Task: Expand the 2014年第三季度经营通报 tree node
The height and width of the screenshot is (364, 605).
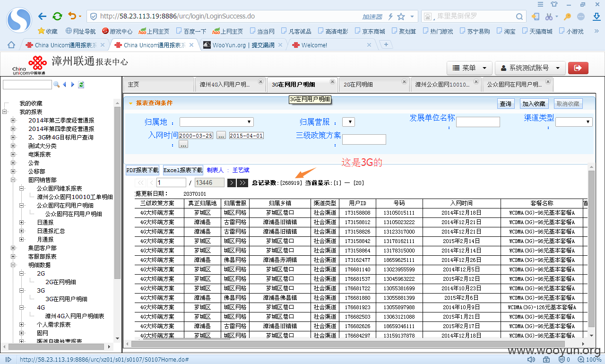Action: coord(13,121)
